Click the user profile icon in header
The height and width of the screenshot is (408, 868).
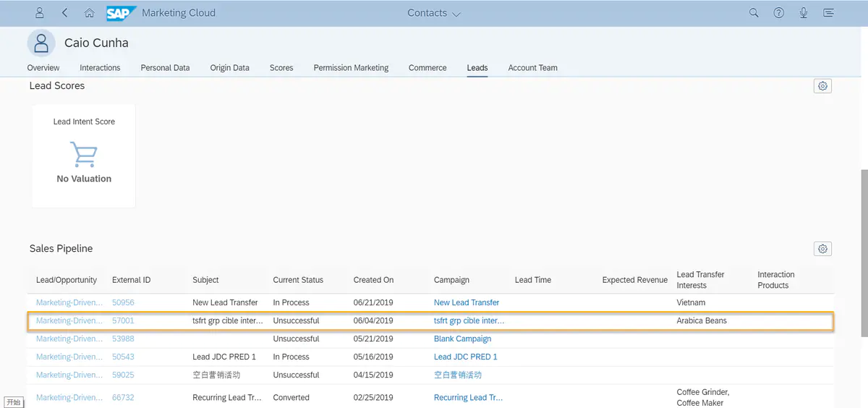40,13
